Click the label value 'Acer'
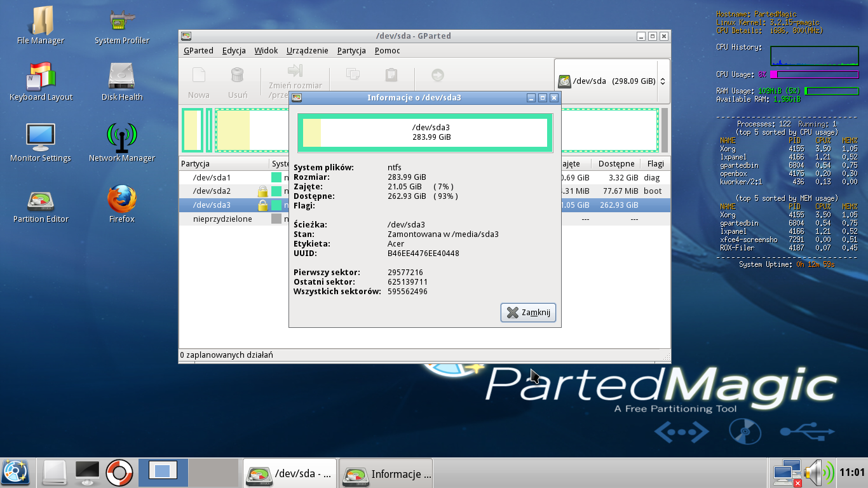The image size is (868, 488). (x=396, y=244)
